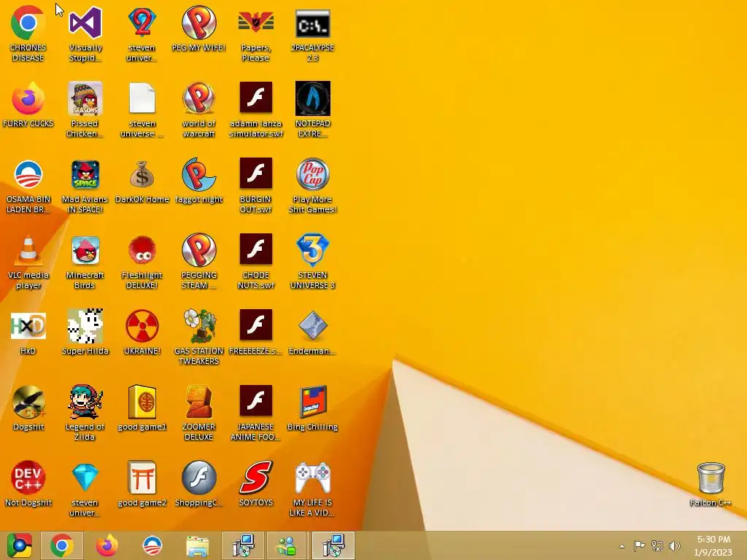The width and height of the screenshot is (747, 560).
Task: Select the ZOOMER DELUXE desktop icon
Action: tap(198, 413)
